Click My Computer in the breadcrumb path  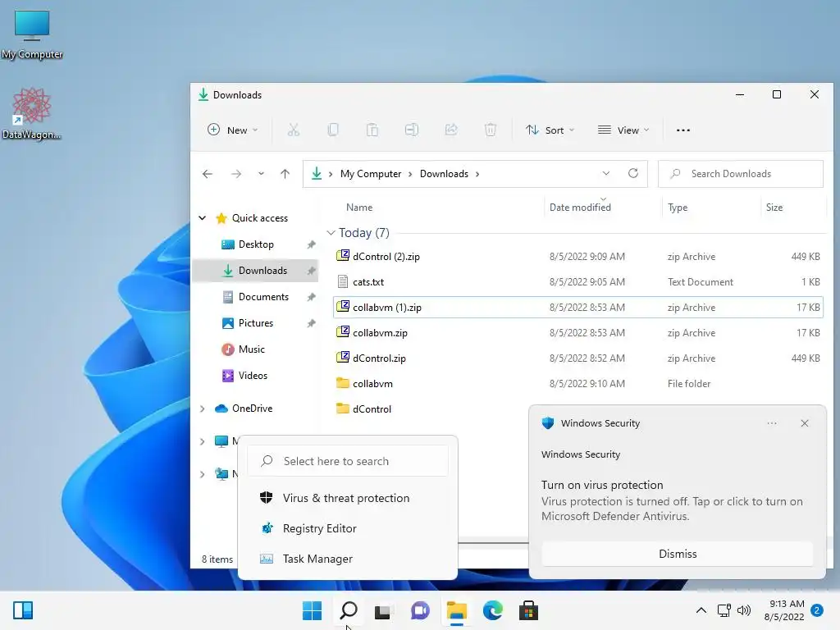click(371, 174)
